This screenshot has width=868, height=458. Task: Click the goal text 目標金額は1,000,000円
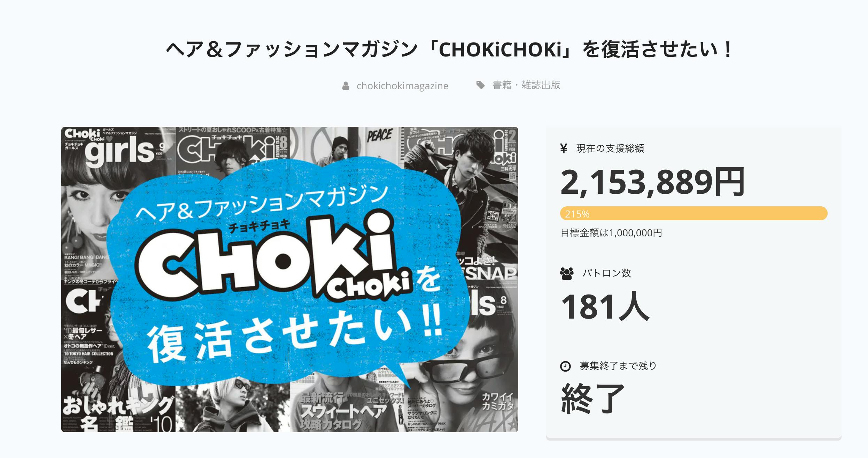[611, 233]
